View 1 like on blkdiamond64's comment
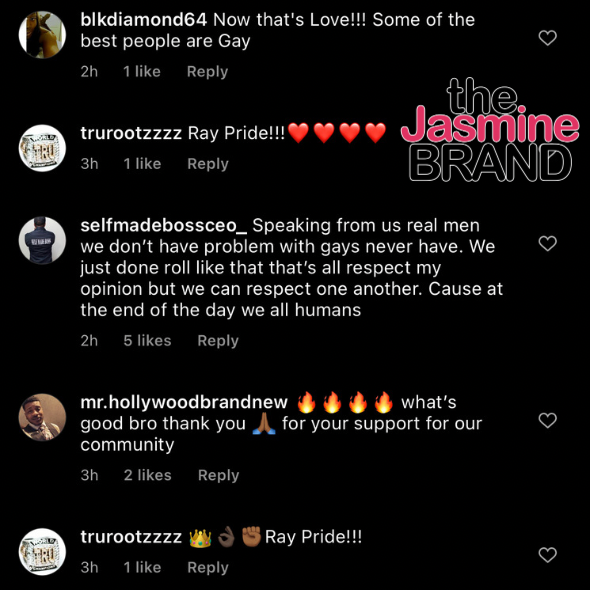590x590 pixels. click(142, 71)
